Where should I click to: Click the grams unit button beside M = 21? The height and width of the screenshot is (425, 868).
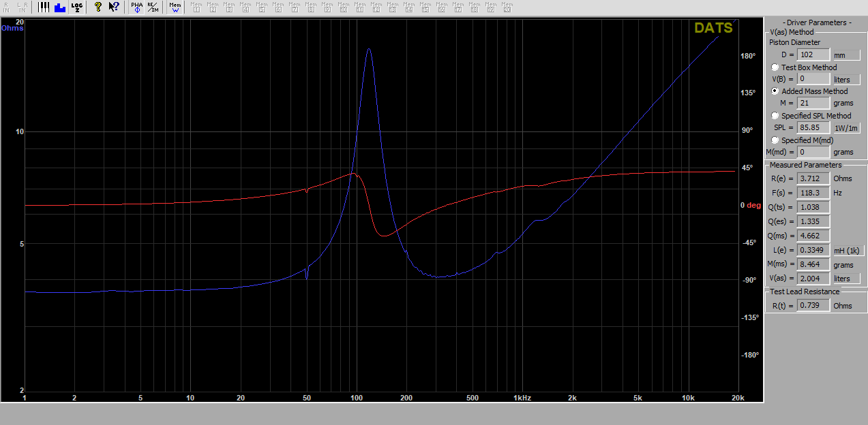click(843, 104)
